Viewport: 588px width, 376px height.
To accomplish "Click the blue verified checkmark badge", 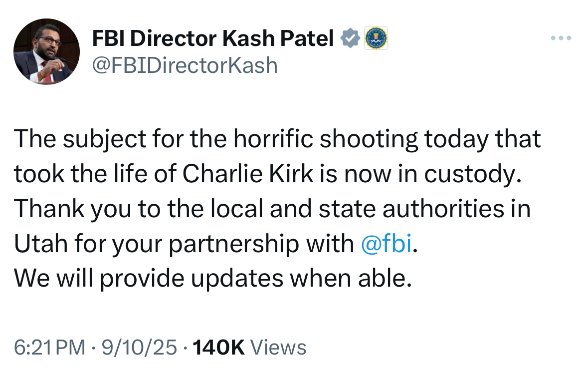I will click(350, 38).
